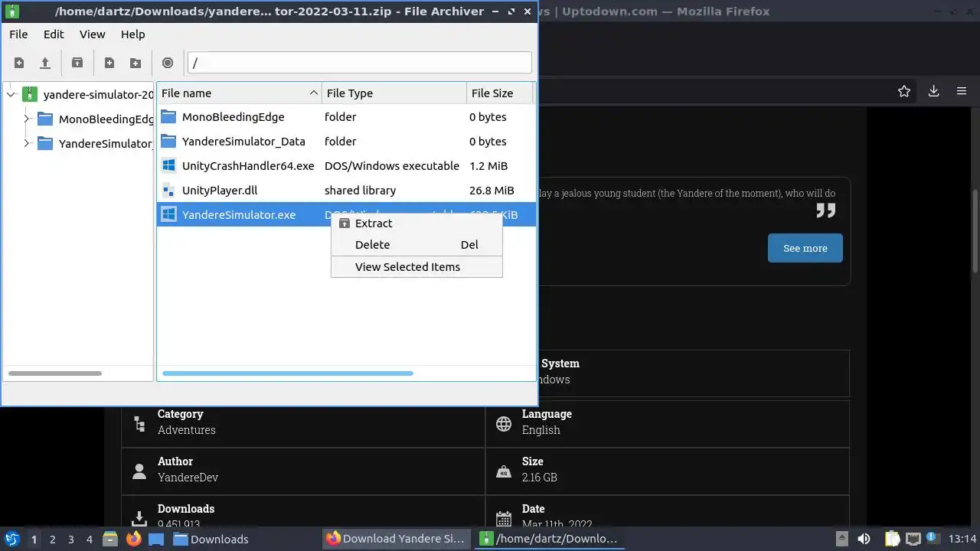Click the Extract icon in context menu
The height and width of the screenshot is (551, 980).
(x=345, y=223)
